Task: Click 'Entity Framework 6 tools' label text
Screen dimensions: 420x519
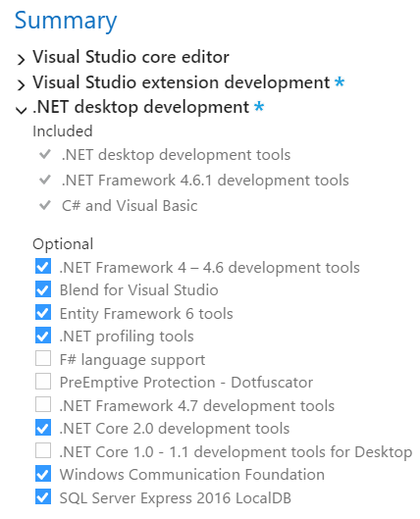Action: tap(146, 313)
